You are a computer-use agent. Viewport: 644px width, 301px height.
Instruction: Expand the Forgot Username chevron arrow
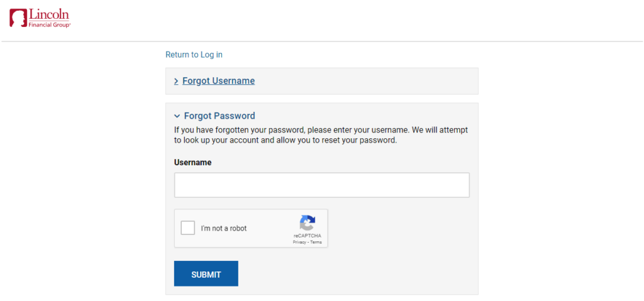[176, 81]
